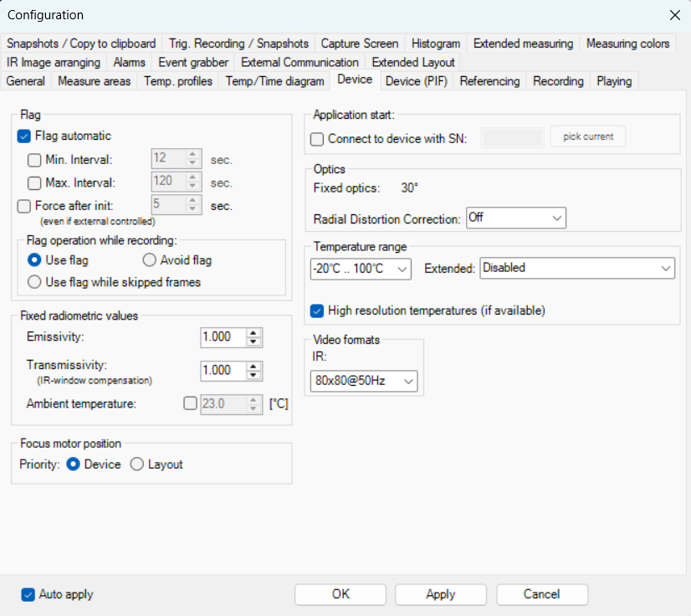Open Radial Distortion Correction dropdown
Screen dimensions: 691x616
click(516, 218)
